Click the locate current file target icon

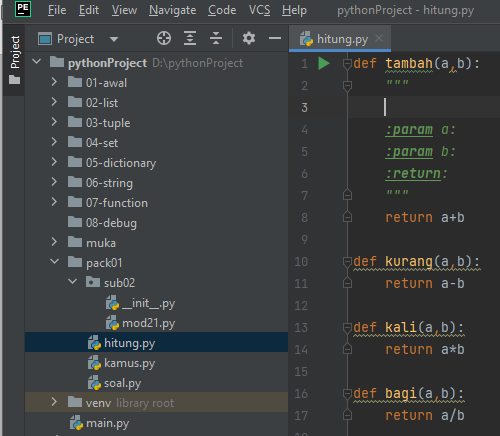click(x=164, y=38)
